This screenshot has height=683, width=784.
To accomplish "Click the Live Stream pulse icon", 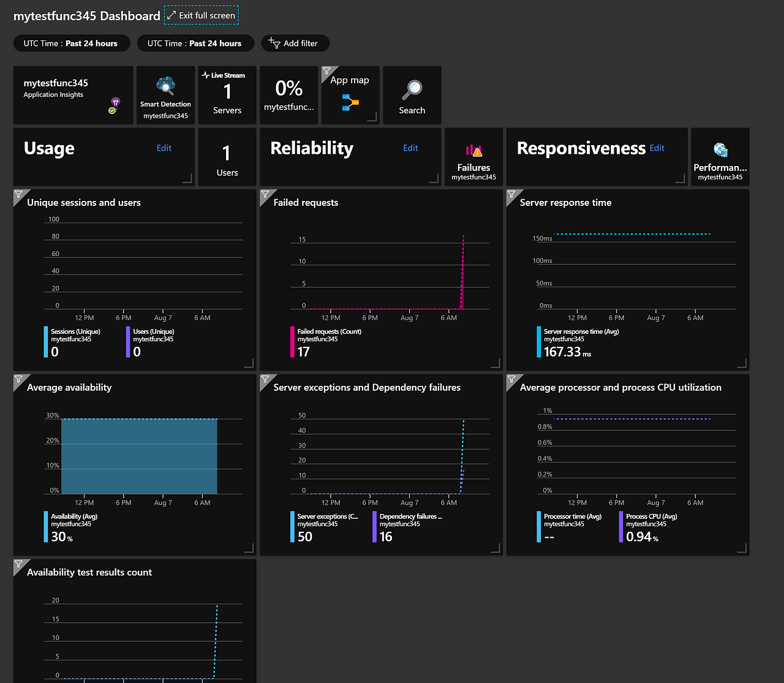I will (206, 75).
